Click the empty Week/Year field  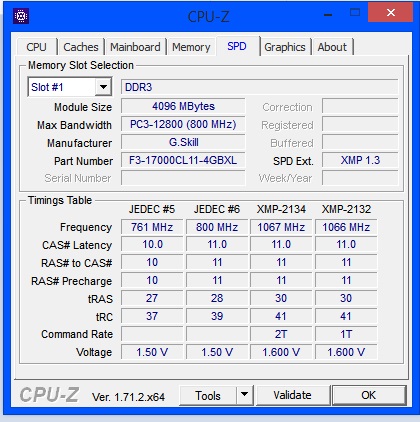pyautogui.click(x=360, y=178)
